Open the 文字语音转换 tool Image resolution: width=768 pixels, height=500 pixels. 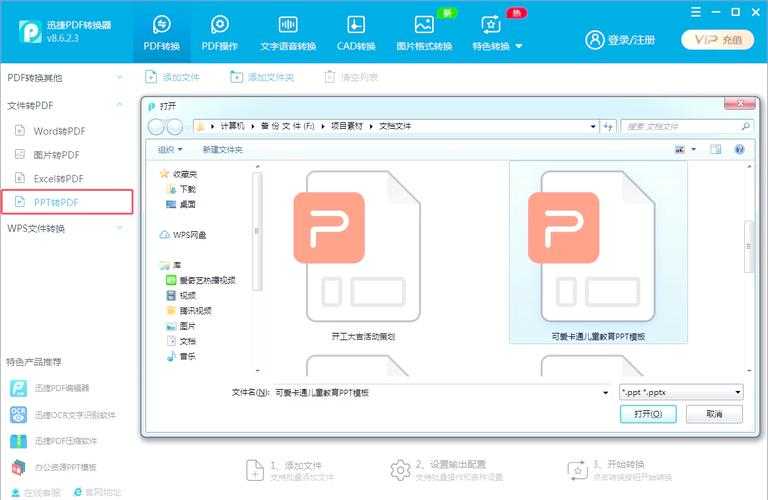point(287,32)
